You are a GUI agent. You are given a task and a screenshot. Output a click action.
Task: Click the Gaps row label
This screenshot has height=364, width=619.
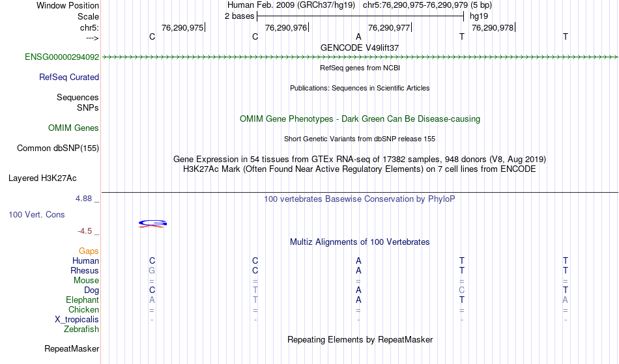(x=89, y=251)
